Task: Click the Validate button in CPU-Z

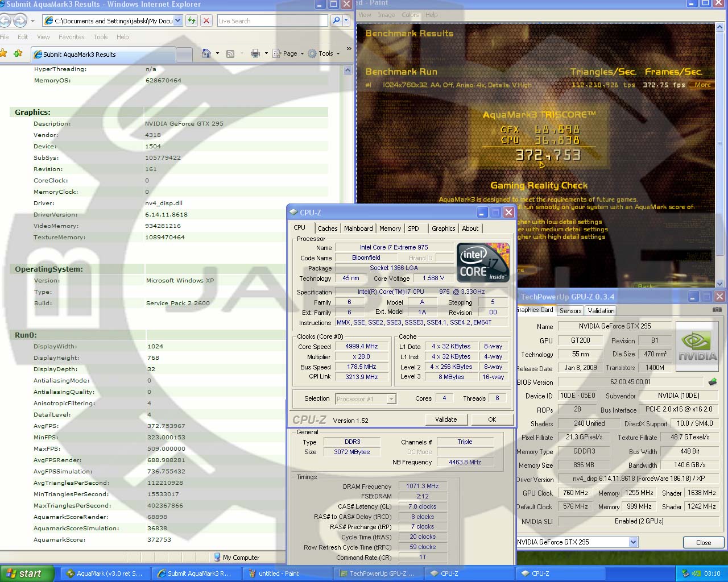Action: pos(446,419)
